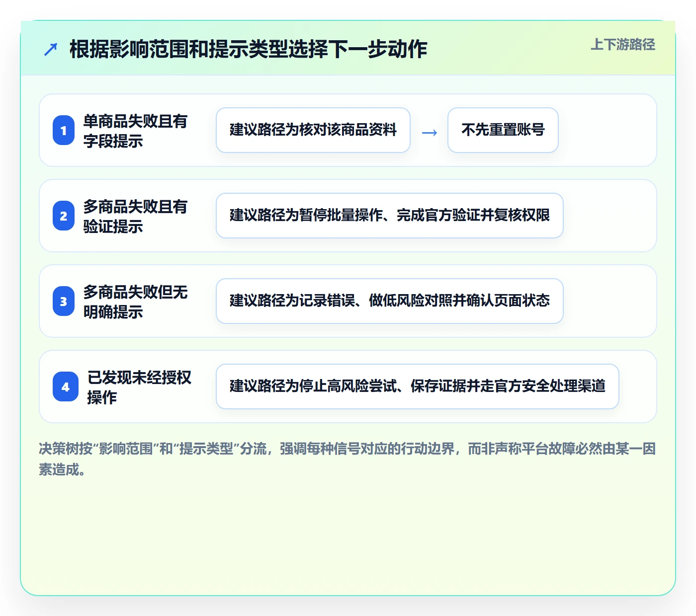
Task: Click the number 1 step badge
Action: click(x=64, y=130)
